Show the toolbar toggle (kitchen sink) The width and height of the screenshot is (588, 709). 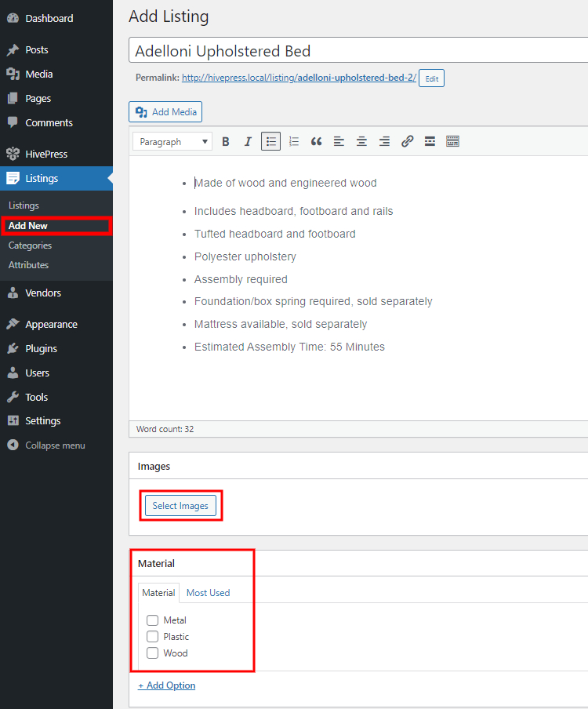click(x=452, y=142)
